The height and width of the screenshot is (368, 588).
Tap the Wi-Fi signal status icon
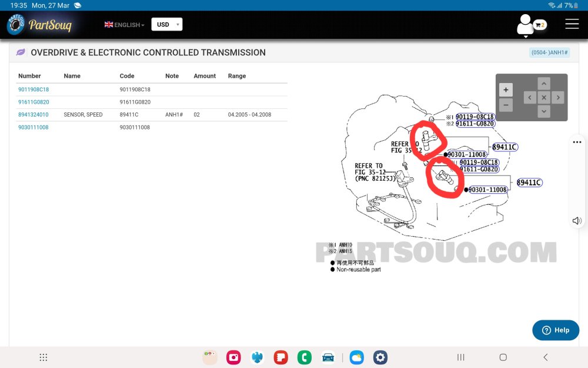[552, 6]
